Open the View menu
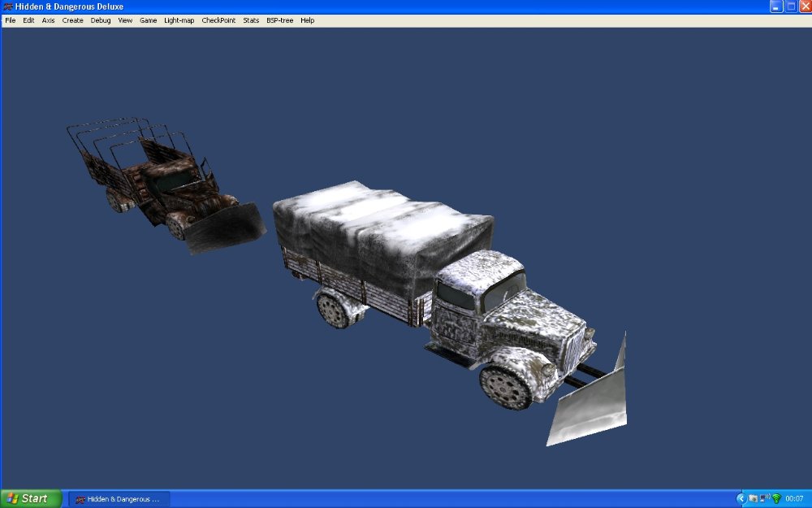Viewport: 812px width, 508px height. (123, 20)
